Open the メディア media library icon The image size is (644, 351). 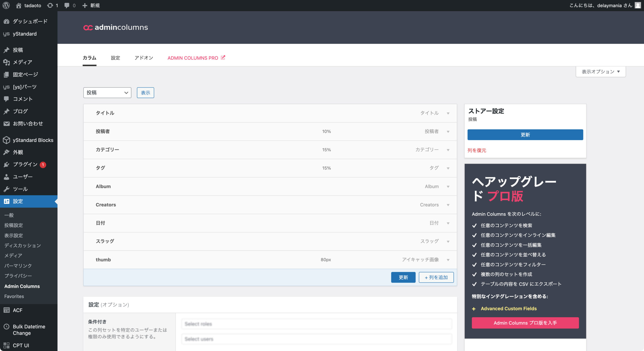[x=7, y=62]
